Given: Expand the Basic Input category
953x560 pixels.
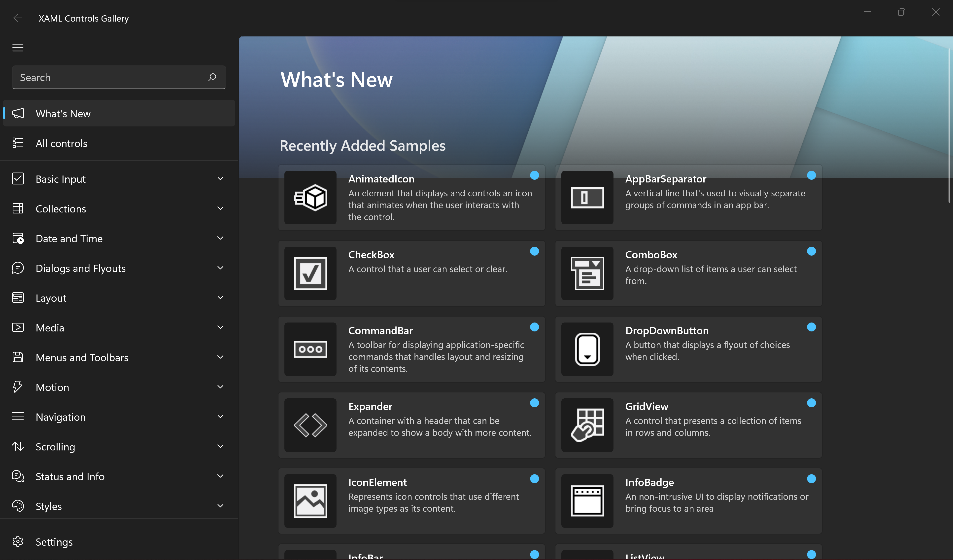Looking at the screenshot, I should pos(220,179).
